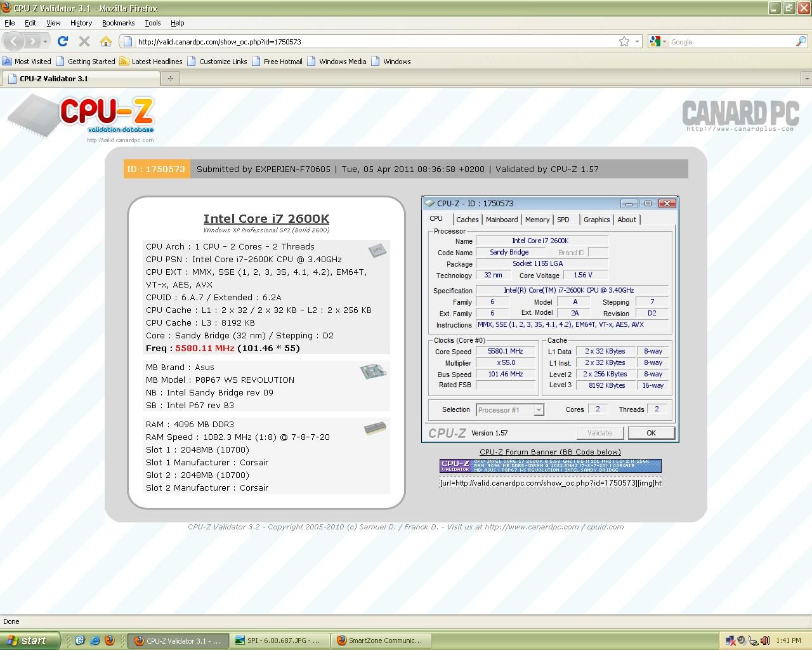Switch to SPI - 6.00.687.JPG taskbar window
The width and height of the screenshot is (812, 650).
click(x=278, y=641)
